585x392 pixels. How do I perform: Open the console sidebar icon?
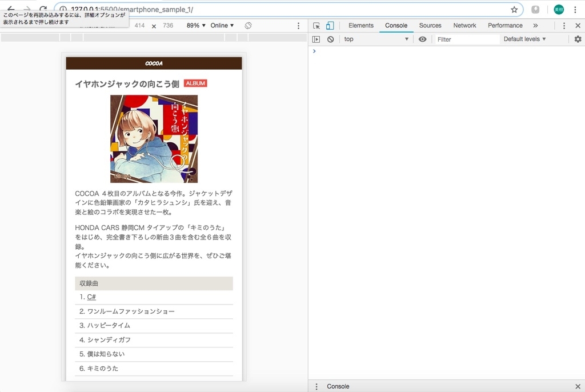317,39
